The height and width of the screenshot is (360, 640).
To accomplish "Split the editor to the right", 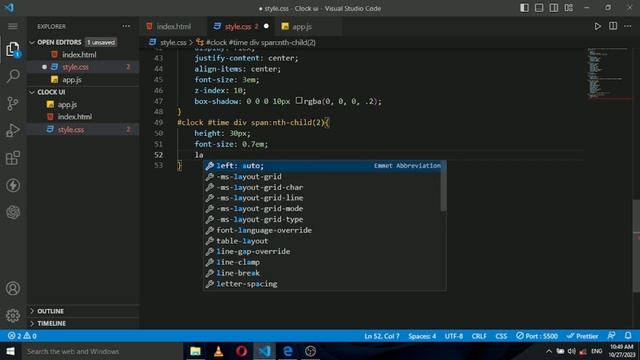I will [x=613, y=27].
